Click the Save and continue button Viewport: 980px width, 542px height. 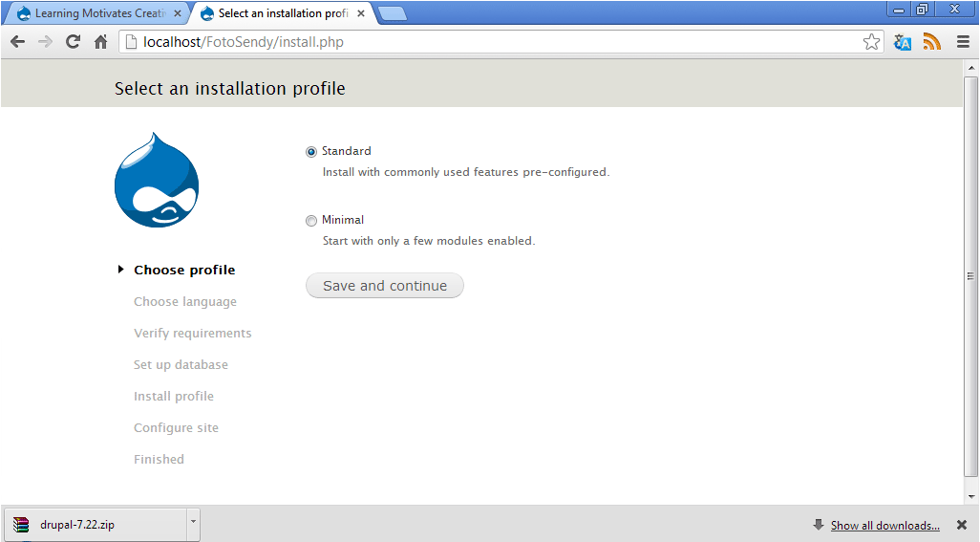(385, 286)
